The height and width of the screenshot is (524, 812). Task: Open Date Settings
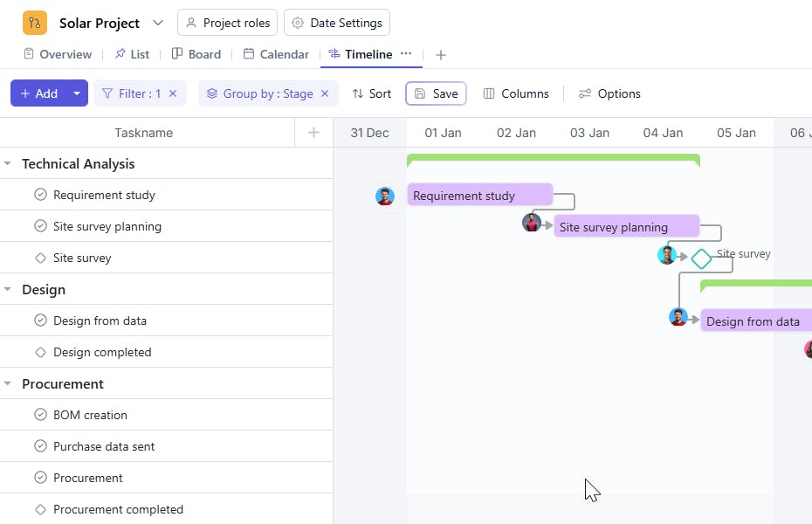pyautogui.click(x=337, y=23)
